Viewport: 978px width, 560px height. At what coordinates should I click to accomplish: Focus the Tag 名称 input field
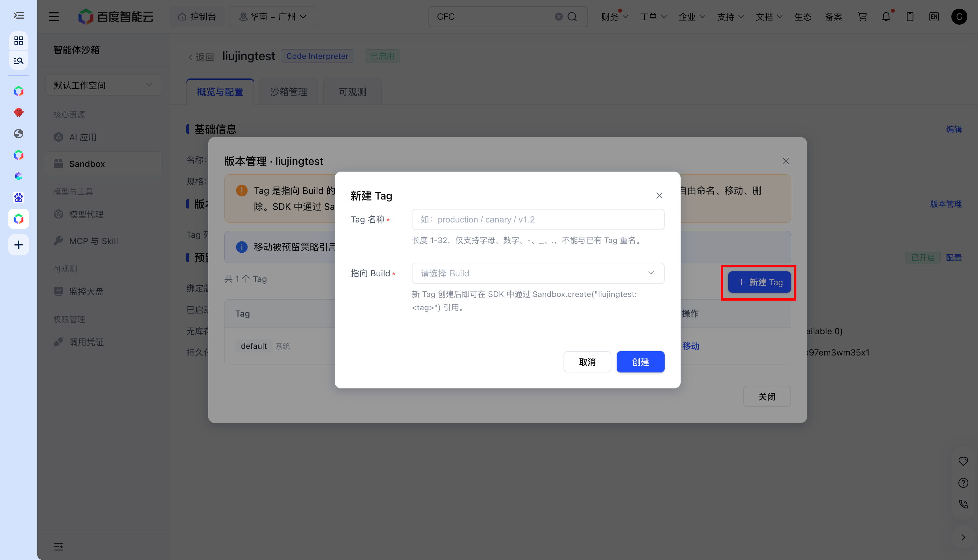pos(538,219)
